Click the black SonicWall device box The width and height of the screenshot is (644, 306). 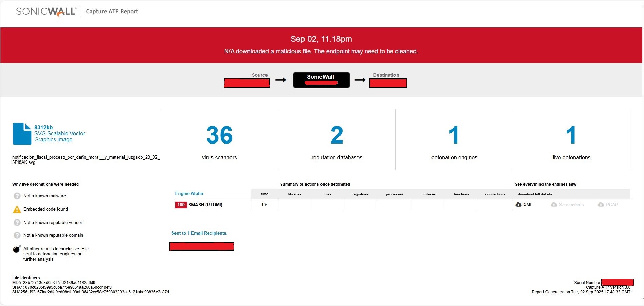tap(321, 80)
